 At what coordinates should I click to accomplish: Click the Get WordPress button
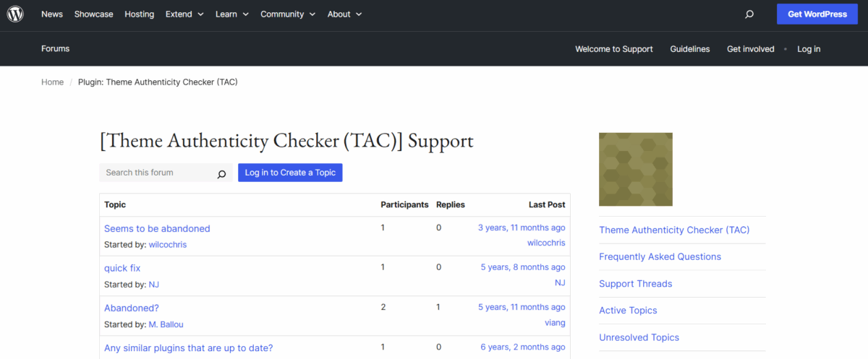[817, 14]
